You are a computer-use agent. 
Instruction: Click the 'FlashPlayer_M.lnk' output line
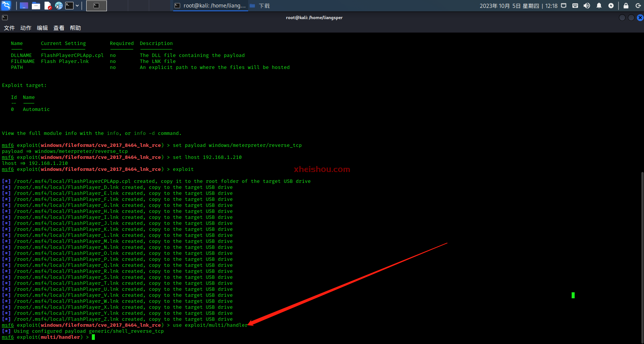(x=117, y=241)
